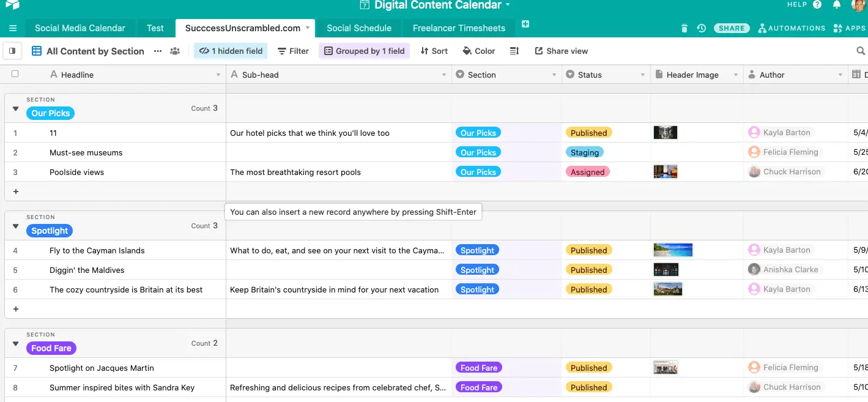
Task: Click the Share view button
Action: coord(562,51)
